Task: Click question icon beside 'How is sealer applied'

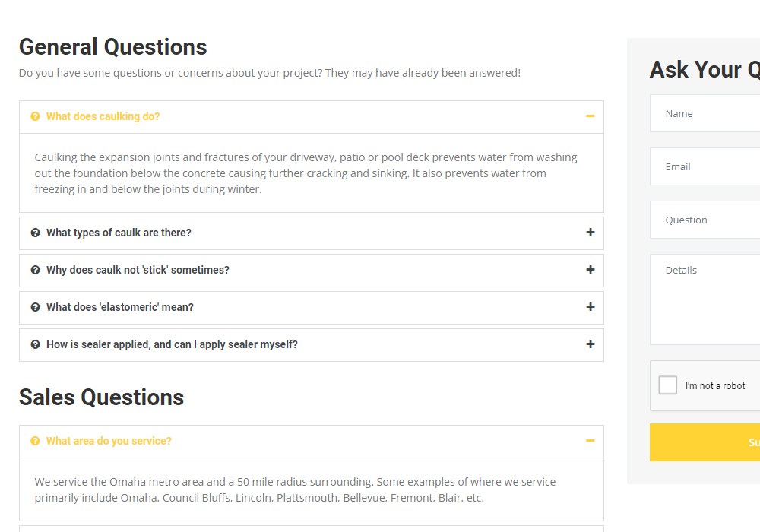Action: 35,344
